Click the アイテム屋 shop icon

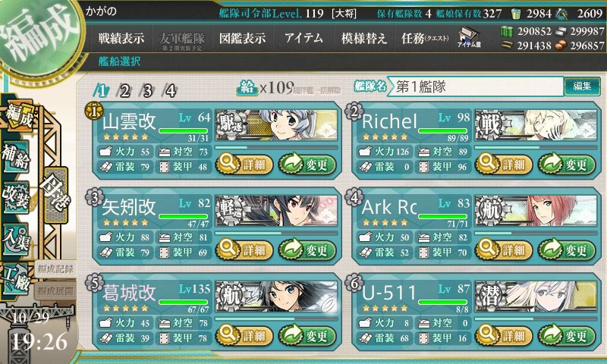point(469,37)
